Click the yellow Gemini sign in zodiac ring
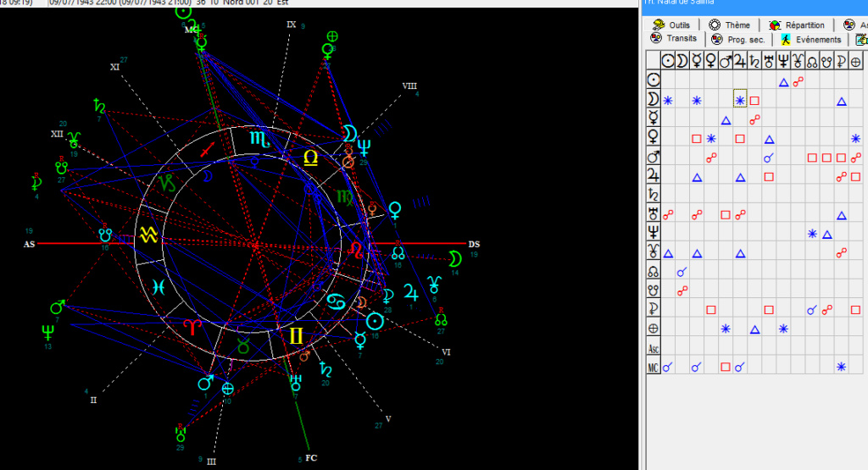The width and height of the screenshot is (868, 470). coord(296,336)
